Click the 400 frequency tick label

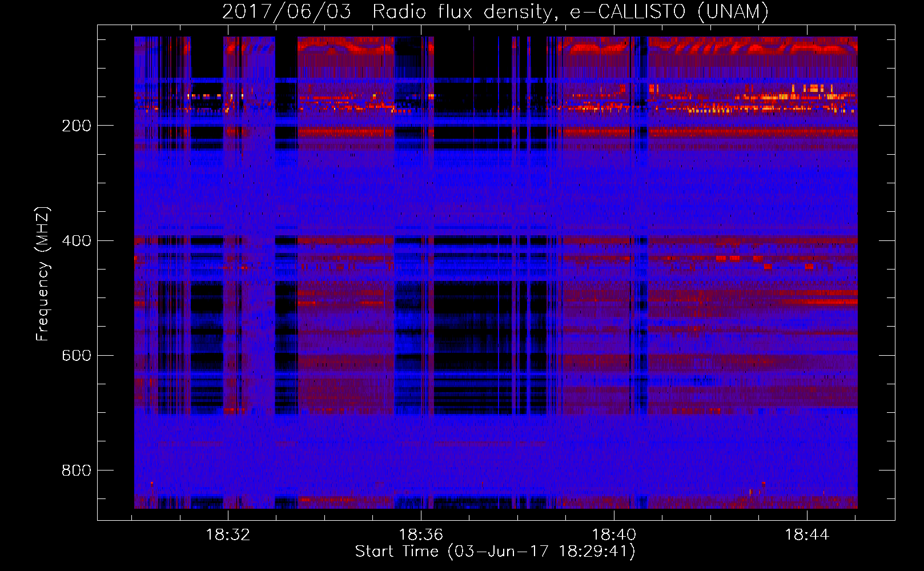(x=77, y=240)
